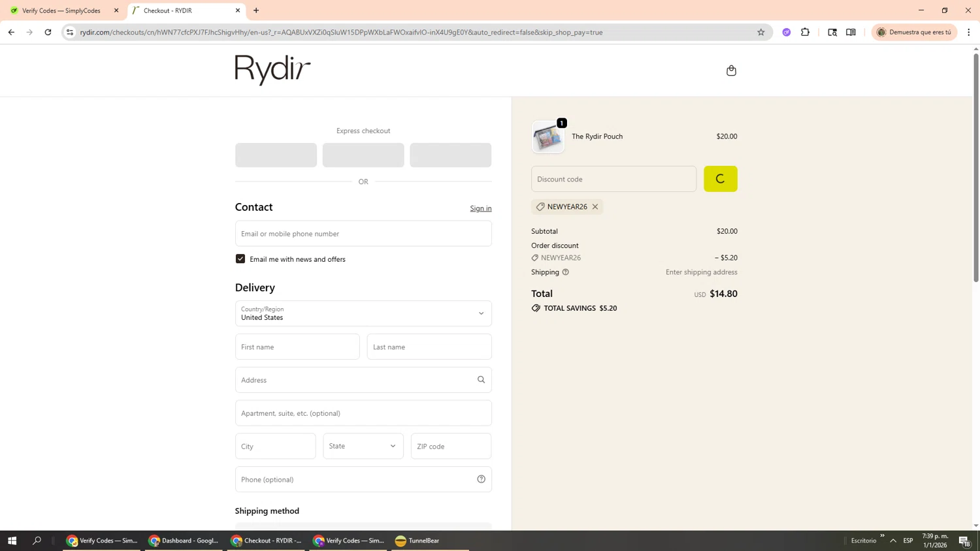This screenshot has width=980, height=551.
Task: Expand the Country/Region dropdown
Action: 363,313
